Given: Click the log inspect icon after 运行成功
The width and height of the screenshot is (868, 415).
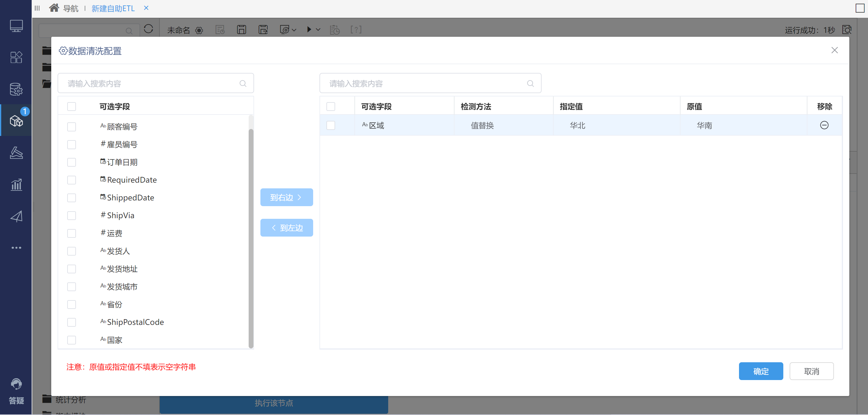Looking at the screenshot, I should click(847, 30).
